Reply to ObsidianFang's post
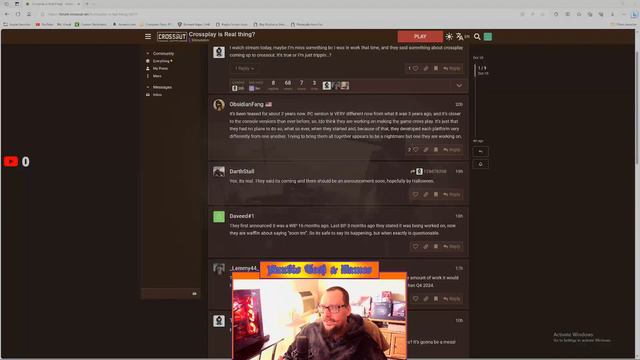This screenshot has height=360, width=640. (452, 150)
